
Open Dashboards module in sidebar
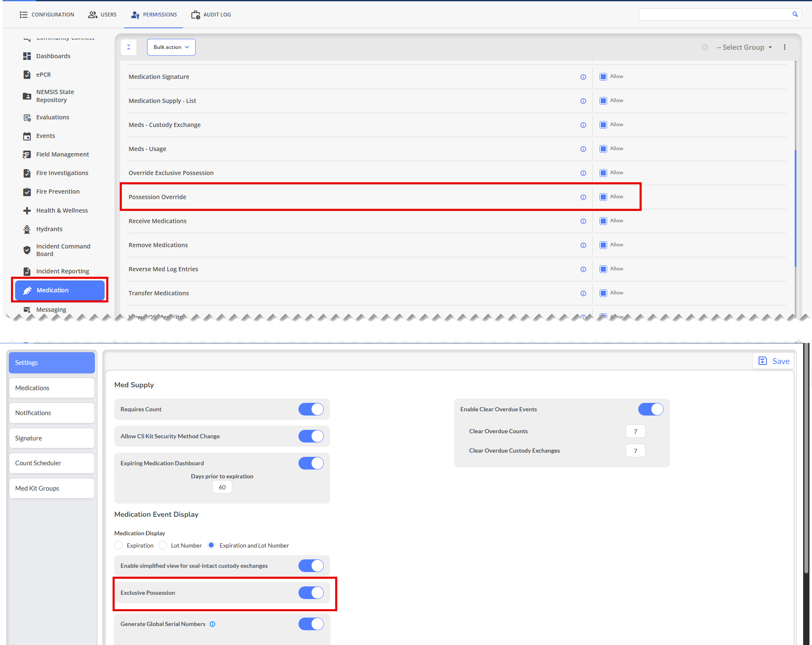53,56
